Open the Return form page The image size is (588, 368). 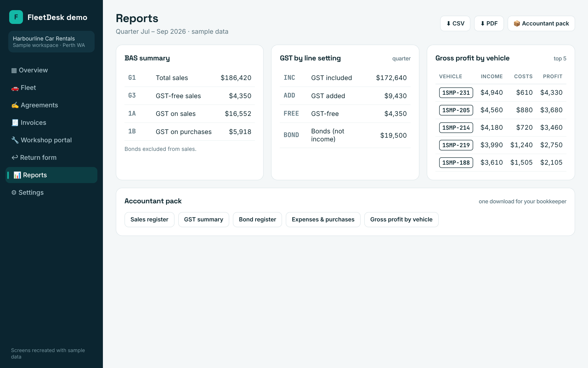click(x=51, y=158)
